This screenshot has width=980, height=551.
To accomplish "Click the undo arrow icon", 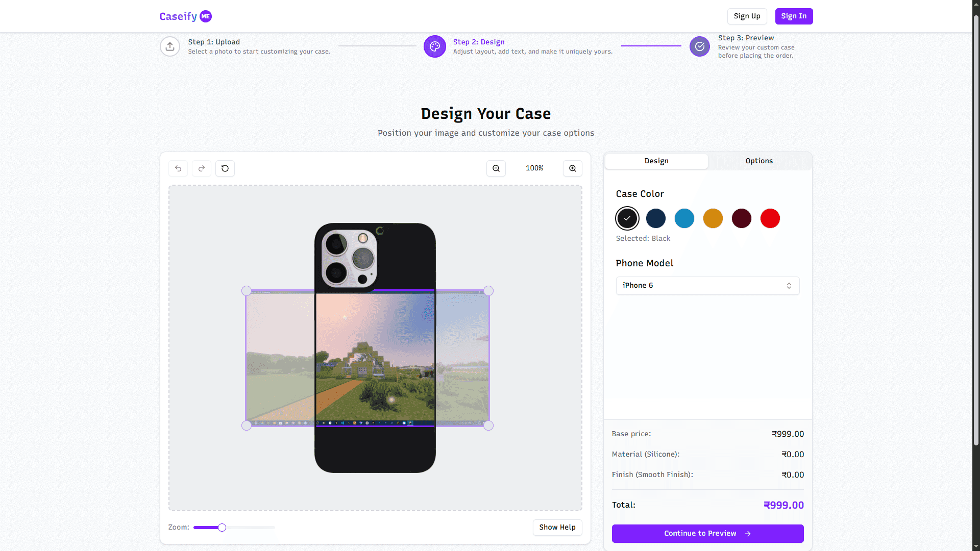I will click(x=178, y=168).
